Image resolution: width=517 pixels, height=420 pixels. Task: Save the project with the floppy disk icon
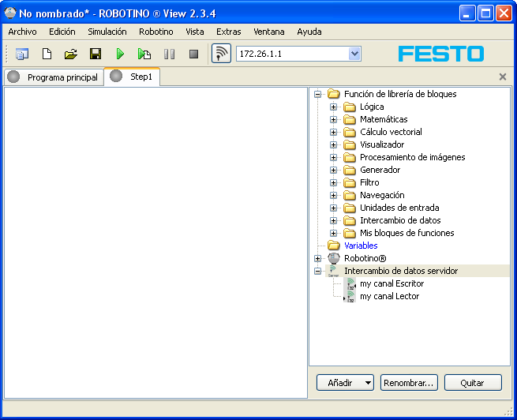click(96, 54)
